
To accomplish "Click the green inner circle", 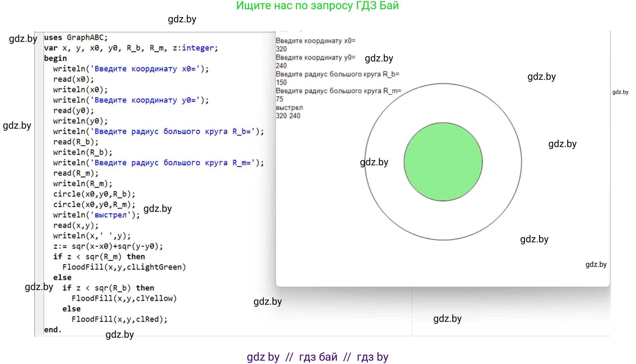I will [x=443, y=162].
